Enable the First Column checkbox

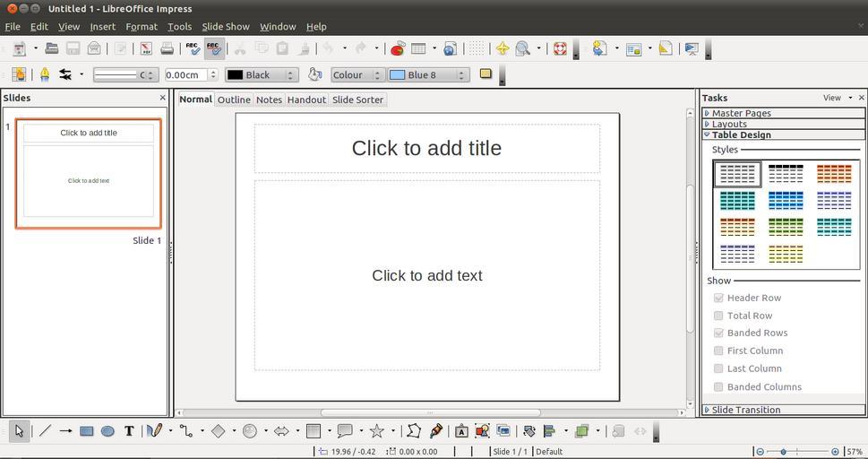click(x=718, y=351)
